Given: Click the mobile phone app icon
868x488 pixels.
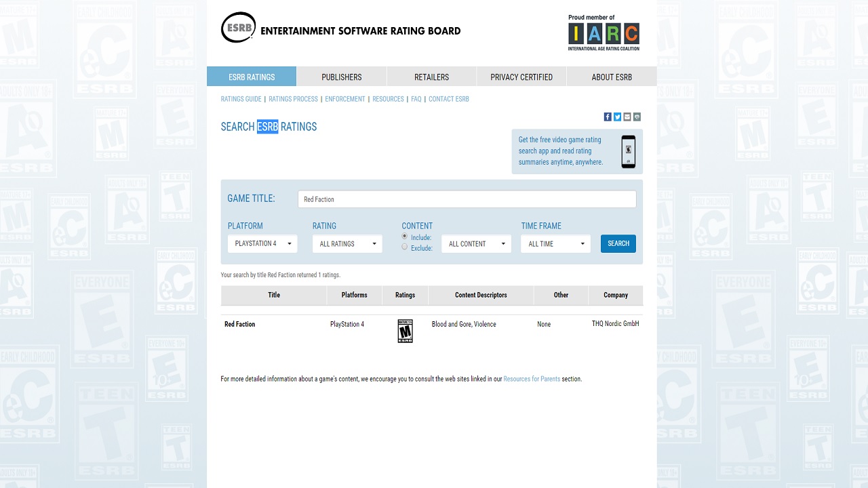Looking at the screenshot, I should pos(629,152).
